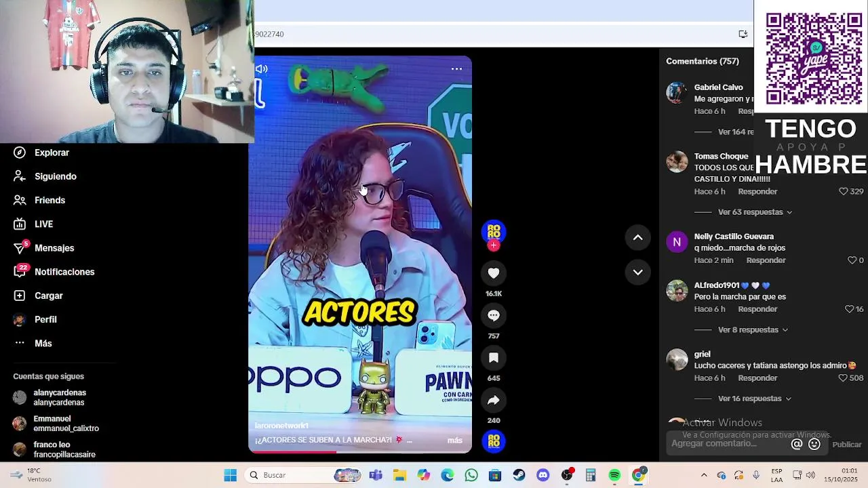Open the Más options menu
Screen dimensions: 868x488
pos(33,343)
